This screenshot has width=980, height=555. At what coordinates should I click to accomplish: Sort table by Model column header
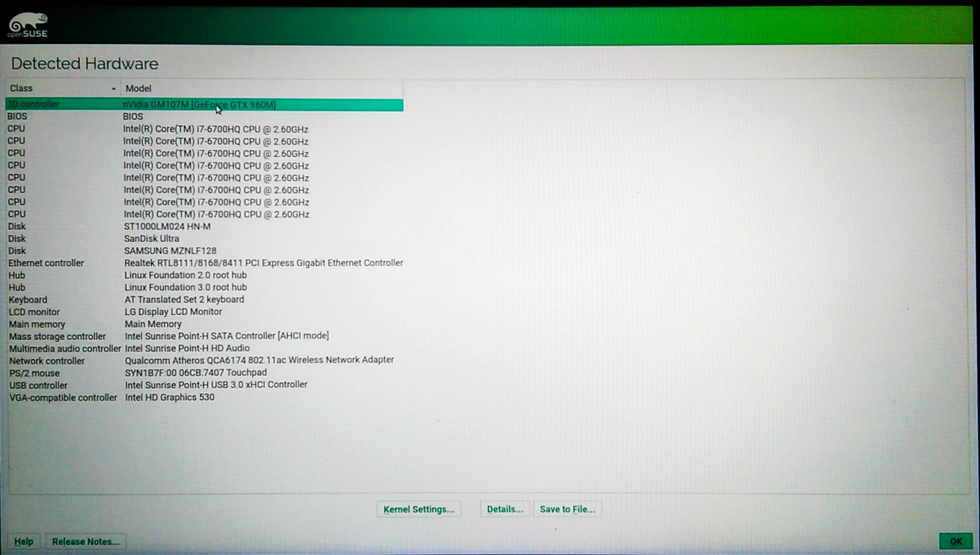tap(262, 88)
